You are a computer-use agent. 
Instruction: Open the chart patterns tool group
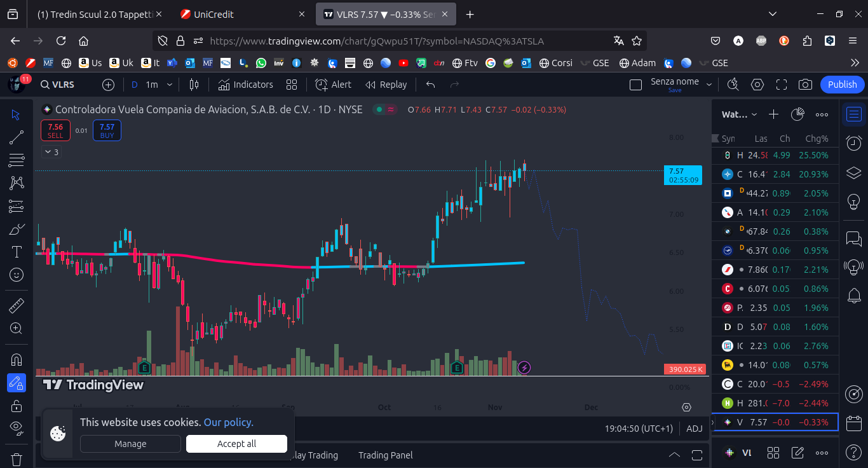tap(17, 183)
